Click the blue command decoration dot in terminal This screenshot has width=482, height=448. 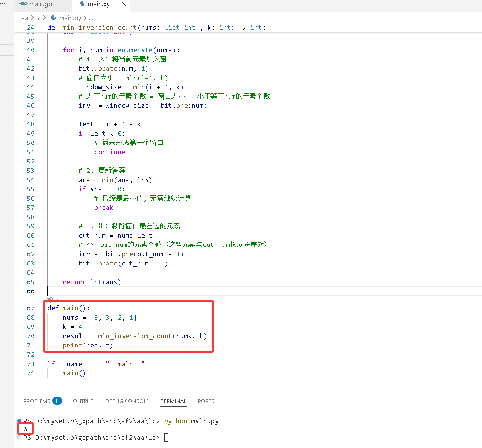pos(19,420)
